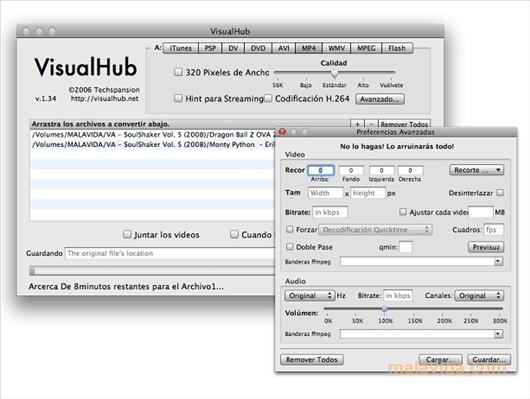Screen dimensions: 530x399
Task: Click the Derecha crop field
Action: (410, 170)
